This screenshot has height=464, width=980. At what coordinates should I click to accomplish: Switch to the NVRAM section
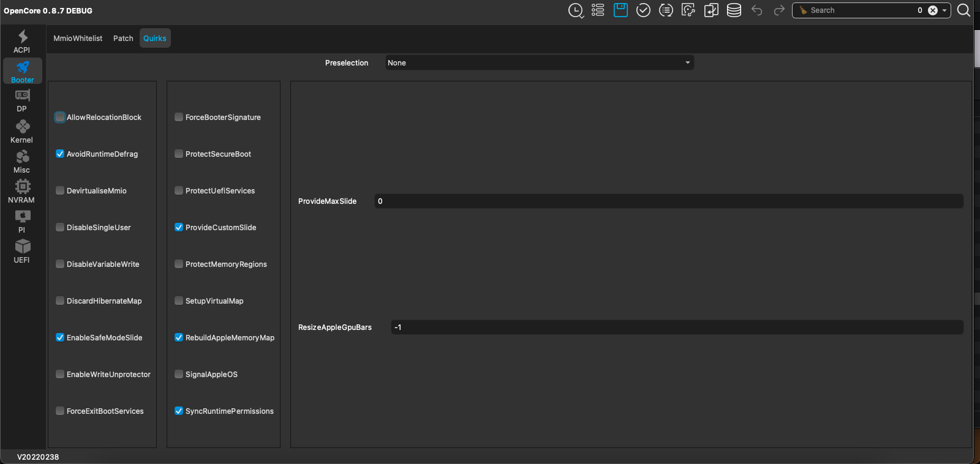tap(22, 191)
